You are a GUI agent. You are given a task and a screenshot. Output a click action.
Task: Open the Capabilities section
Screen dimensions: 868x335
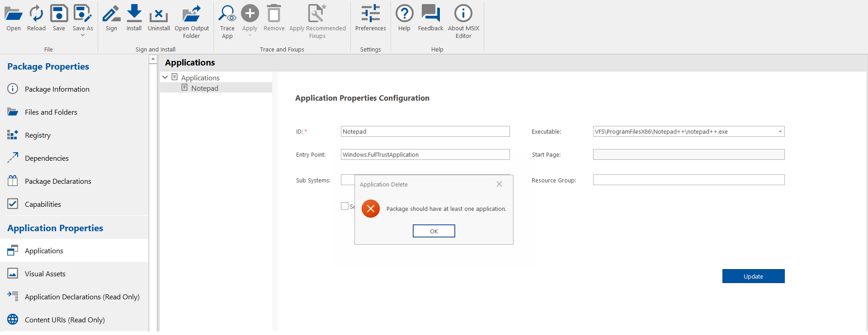point(42,204)
